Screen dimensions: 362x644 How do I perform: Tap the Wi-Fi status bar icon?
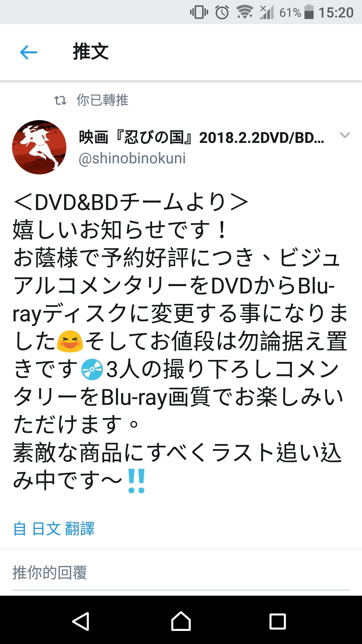click(245, 12)
